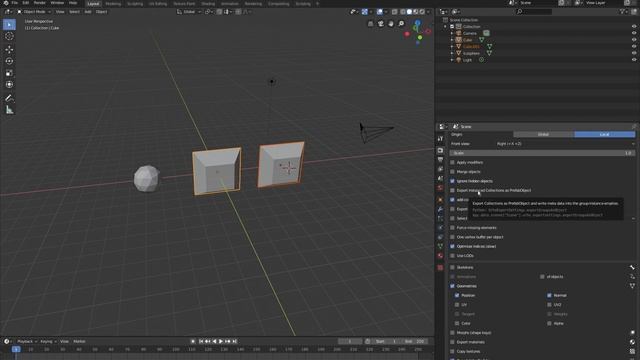The image size is (640, 360).
Task: Open the viewport Add menu
Action: click(88, 12)
